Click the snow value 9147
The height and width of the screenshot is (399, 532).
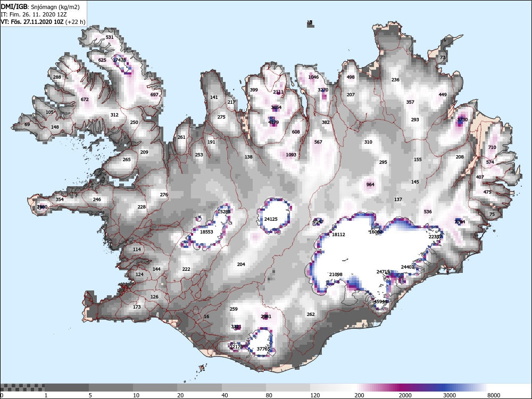pyautogui.click(x=318, y=222)
